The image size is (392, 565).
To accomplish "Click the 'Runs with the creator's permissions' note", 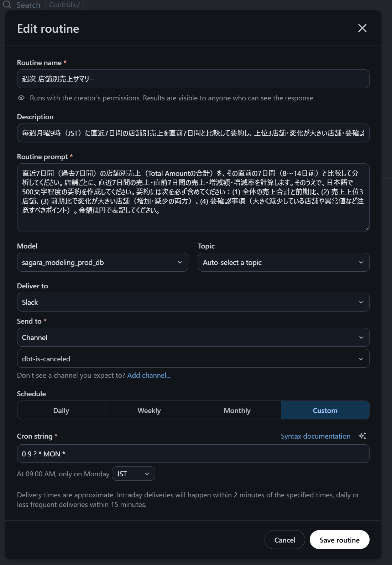I will pos(172,98).
